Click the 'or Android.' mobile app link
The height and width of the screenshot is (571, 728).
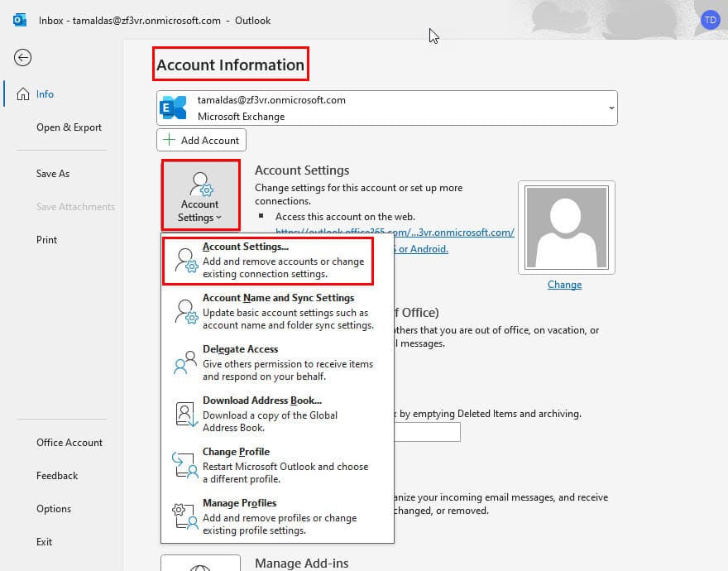tap(421, 249)
